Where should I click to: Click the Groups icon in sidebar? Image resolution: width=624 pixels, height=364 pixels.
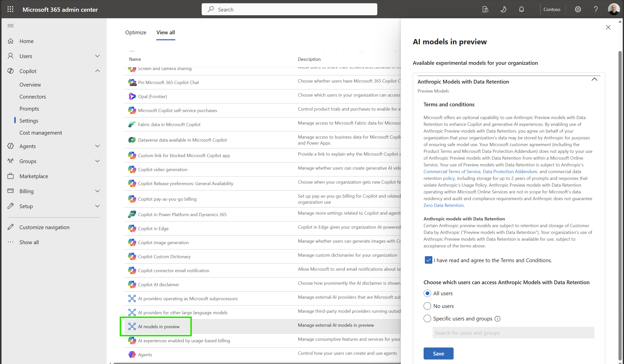point(11,161)
